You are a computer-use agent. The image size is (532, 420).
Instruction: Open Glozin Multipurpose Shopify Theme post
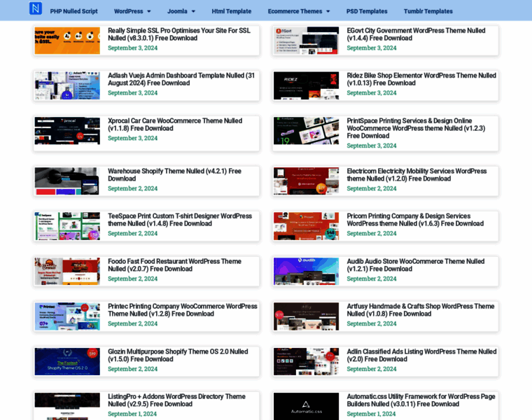(178, 355)
